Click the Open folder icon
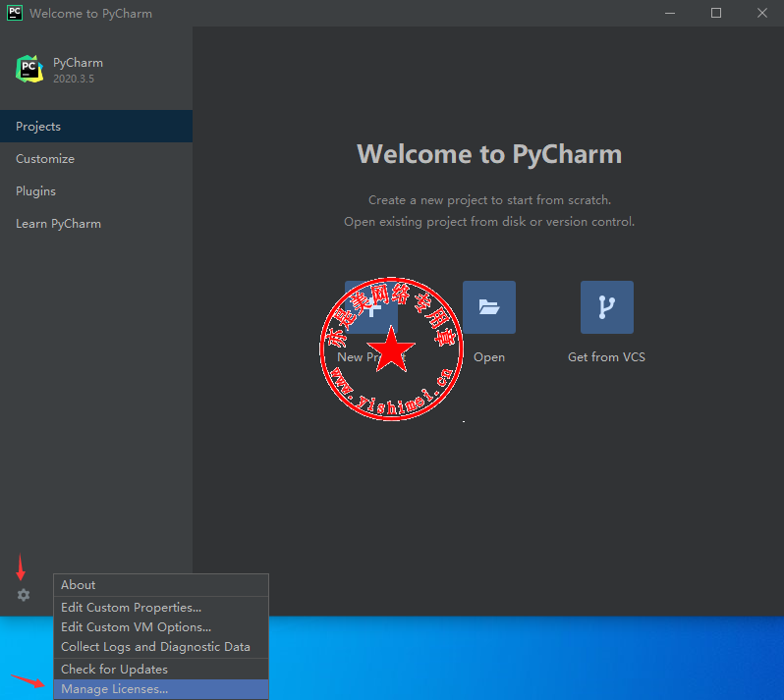Screen dimensions: 784x700 click(x=488, y=306)
